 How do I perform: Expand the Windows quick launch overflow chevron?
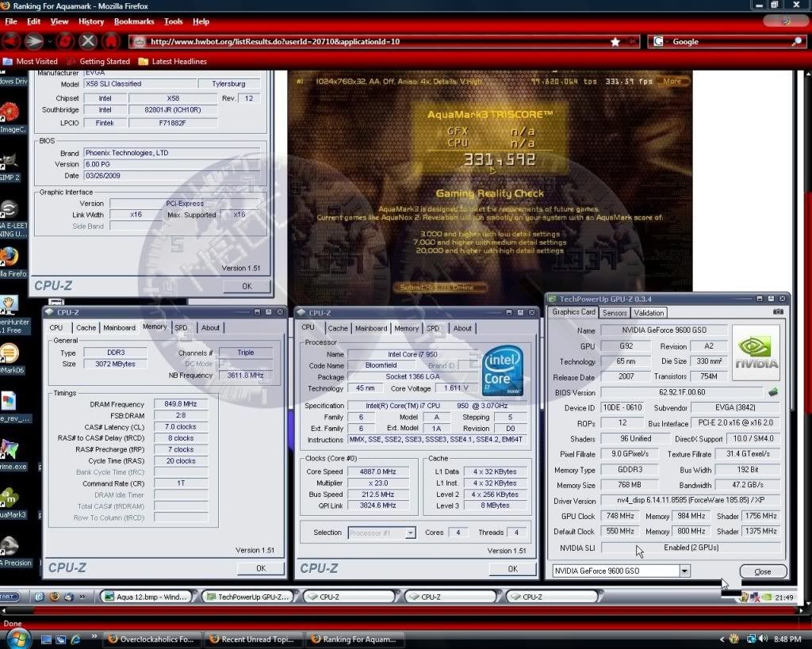94,636
